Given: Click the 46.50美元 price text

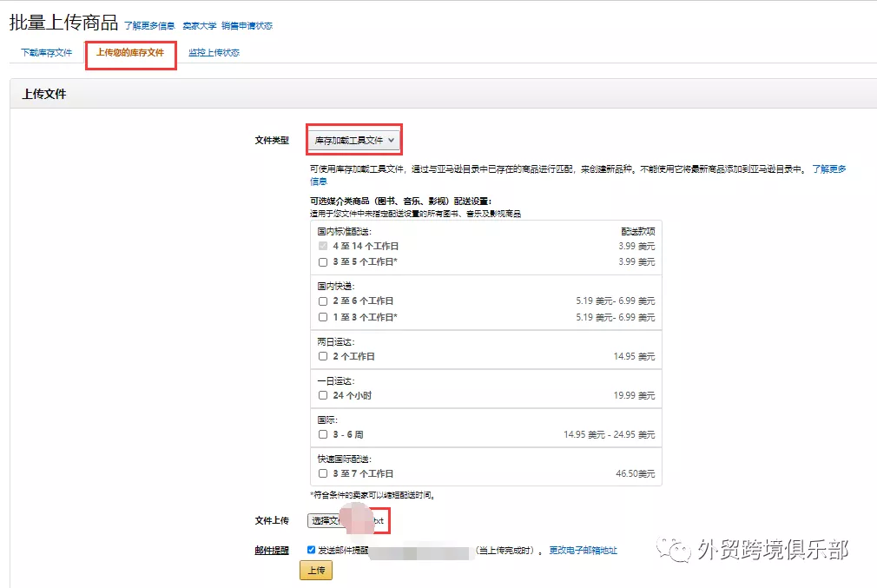Looking at the screenshot, I should [636, 473].
